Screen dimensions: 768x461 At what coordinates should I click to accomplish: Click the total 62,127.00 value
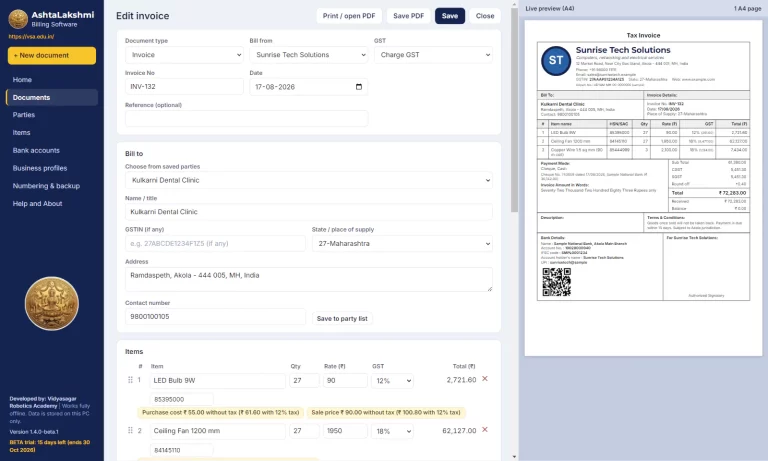(459, 431)
